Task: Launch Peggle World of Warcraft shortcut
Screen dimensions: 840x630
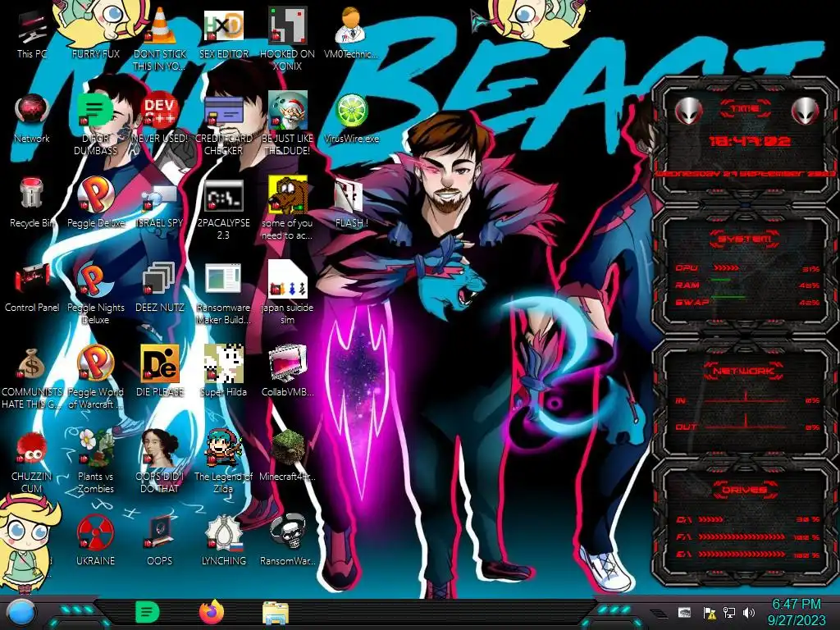Action: 95,363
